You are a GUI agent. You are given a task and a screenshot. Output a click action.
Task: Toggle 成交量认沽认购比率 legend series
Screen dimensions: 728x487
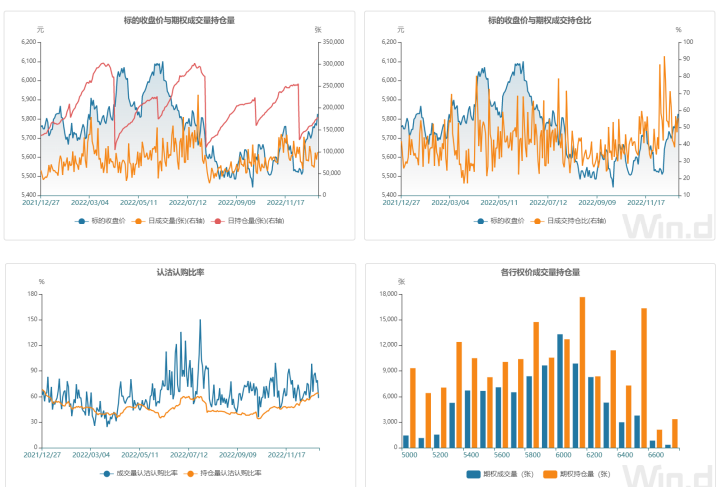click(x=139, y=473)
